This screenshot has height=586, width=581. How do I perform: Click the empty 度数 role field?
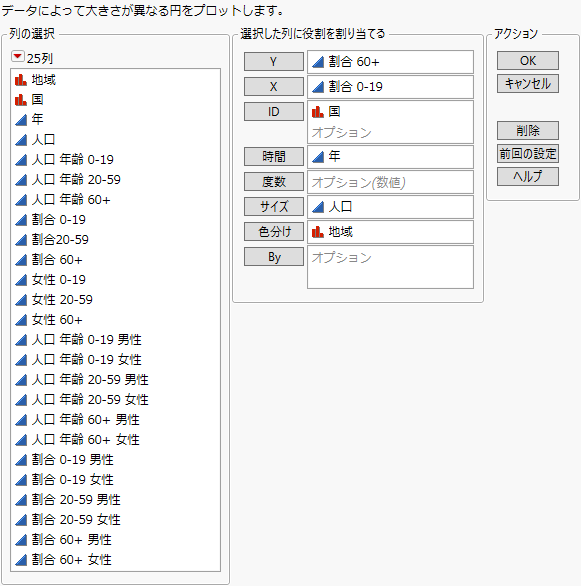[390, 182]
